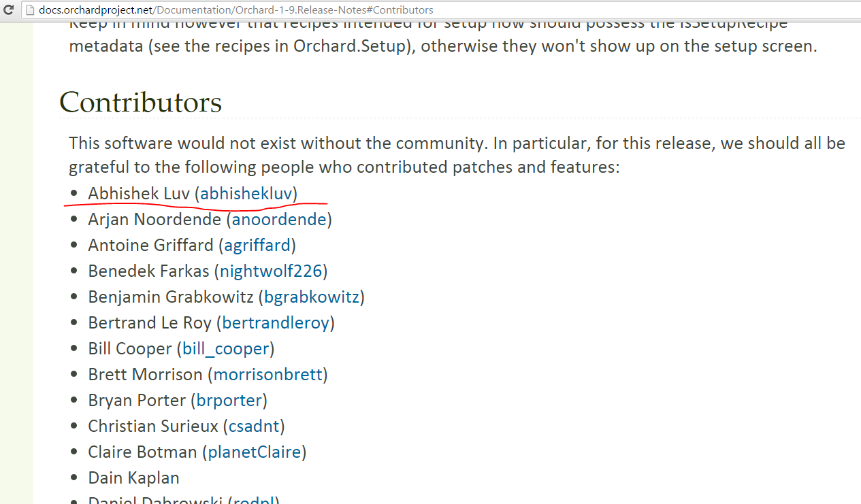Follow the nightwolf226 link
This screenshot has width=861, height=504.
tap(271, 271)
